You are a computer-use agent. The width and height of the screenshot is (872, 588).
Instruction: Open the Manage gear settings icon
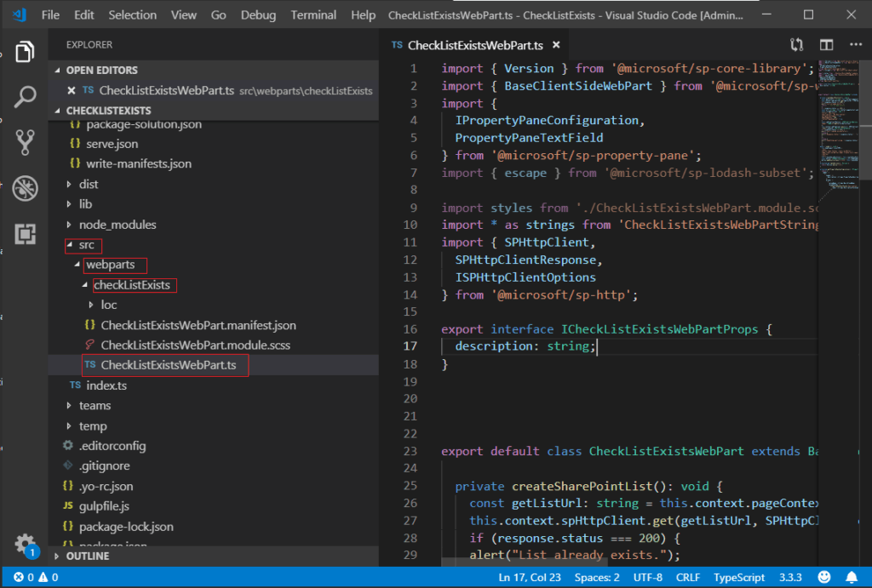tap(25, 544)
